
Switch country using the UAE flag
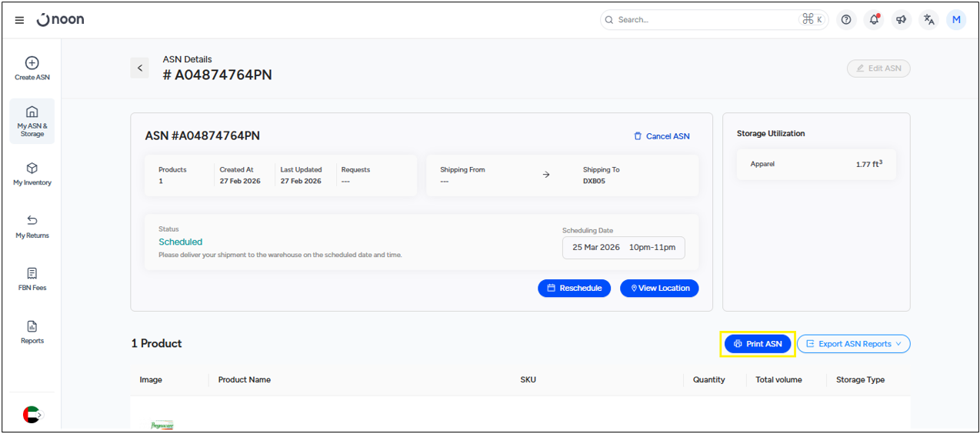pos(32,415)
